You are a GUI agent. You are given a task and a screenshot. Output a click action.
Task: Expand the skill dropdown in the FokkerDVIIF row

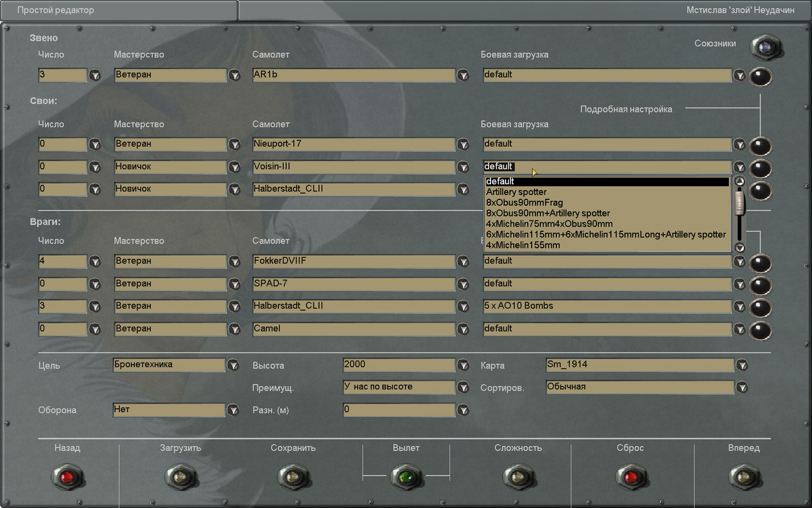[x=235, y=262]
